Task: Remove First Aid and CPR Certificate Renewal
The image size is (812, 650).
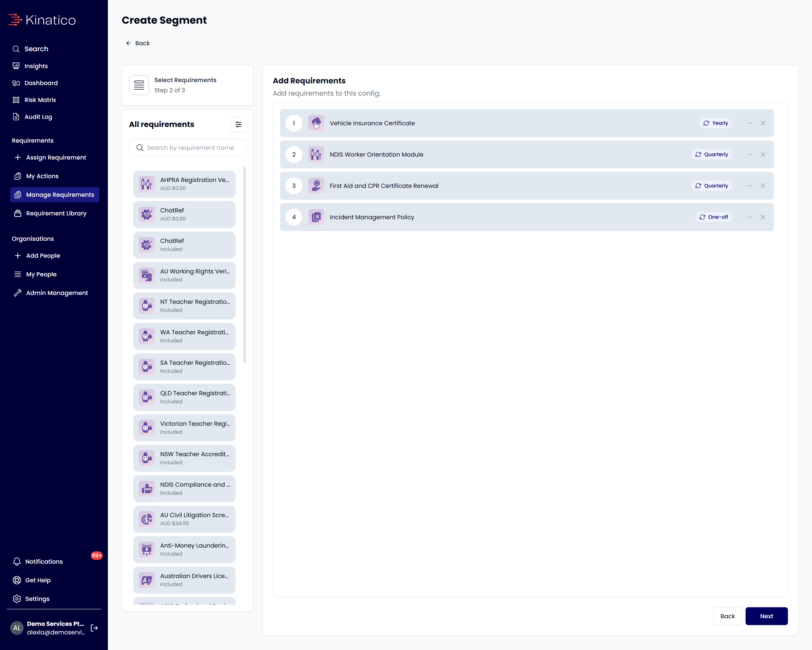Action: [763, 186]
